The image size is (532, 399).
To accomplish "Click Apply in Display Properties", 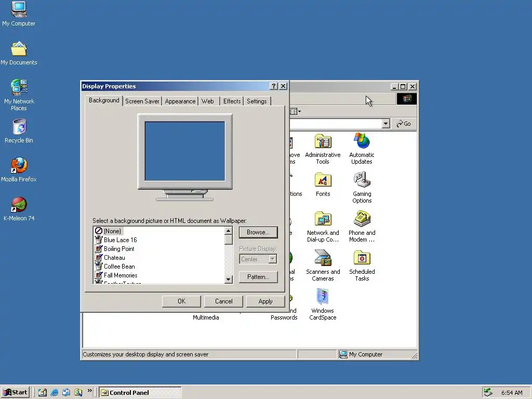I will click(265, 301).
